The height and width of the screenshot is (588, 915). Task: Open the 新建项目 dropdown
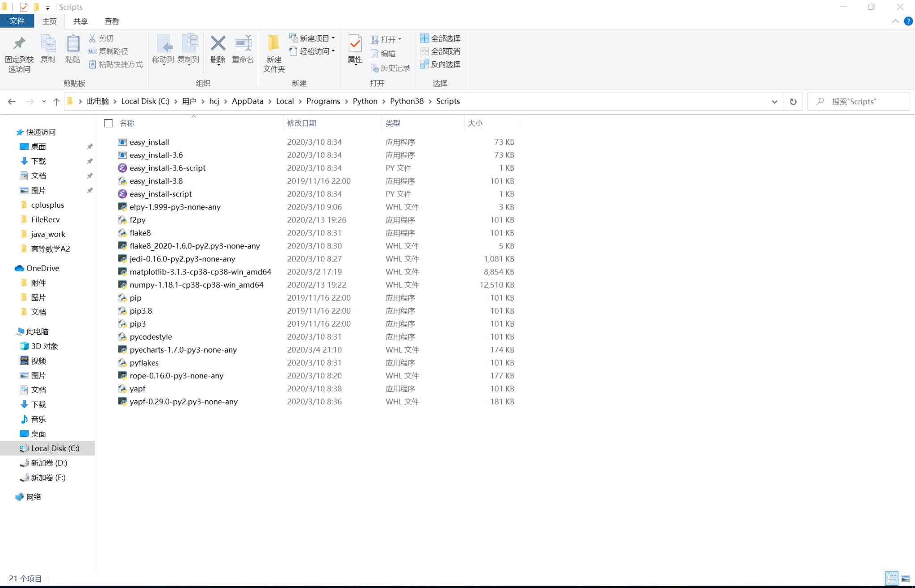point(312,38)
